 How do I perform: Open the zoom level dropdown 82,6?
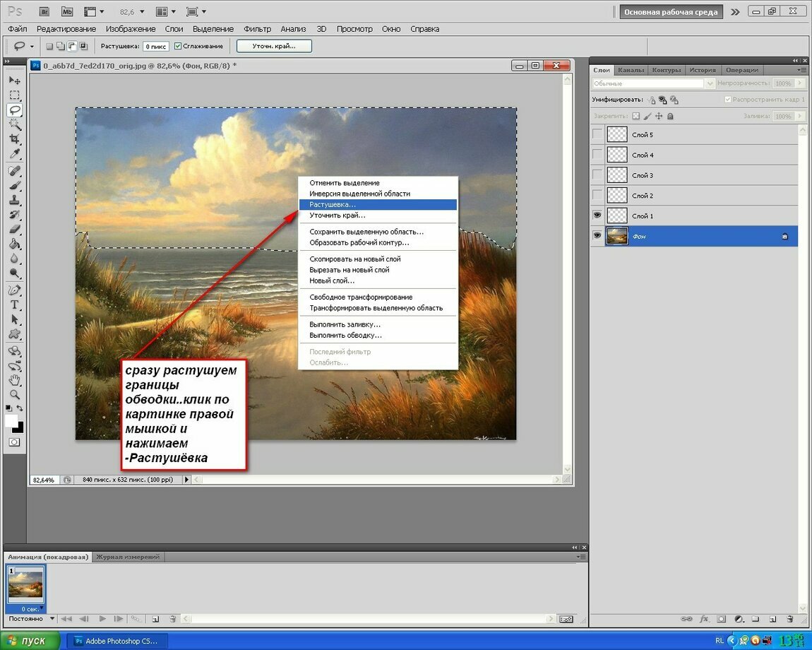[142, 11]
